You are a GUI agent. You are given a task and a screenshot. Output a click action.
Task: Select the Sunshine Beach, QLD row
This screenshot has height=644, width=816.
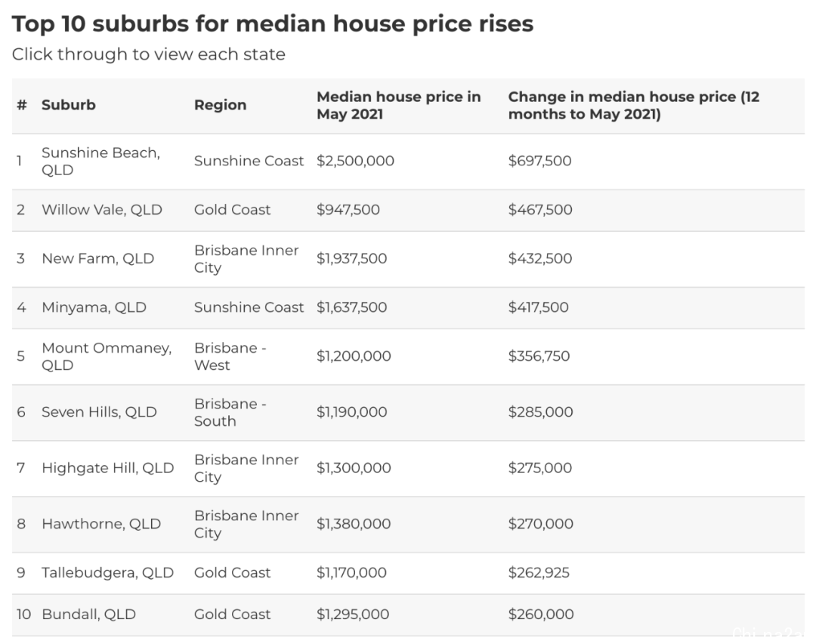[x=408, y=162]
